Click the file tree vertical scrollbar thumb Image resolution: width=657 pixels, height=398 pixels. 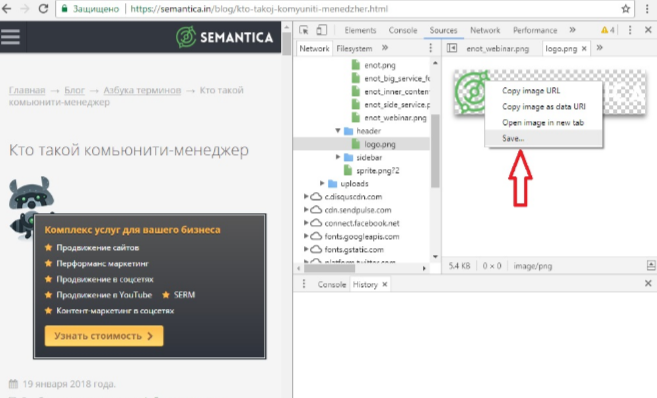point(435,151)
